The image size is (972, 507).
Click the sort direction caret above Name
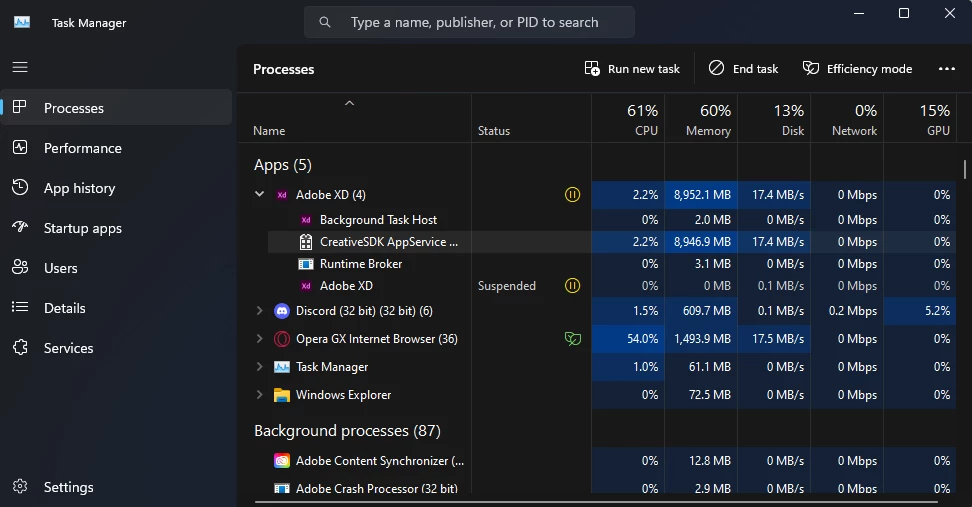click(x=350, y=103)
